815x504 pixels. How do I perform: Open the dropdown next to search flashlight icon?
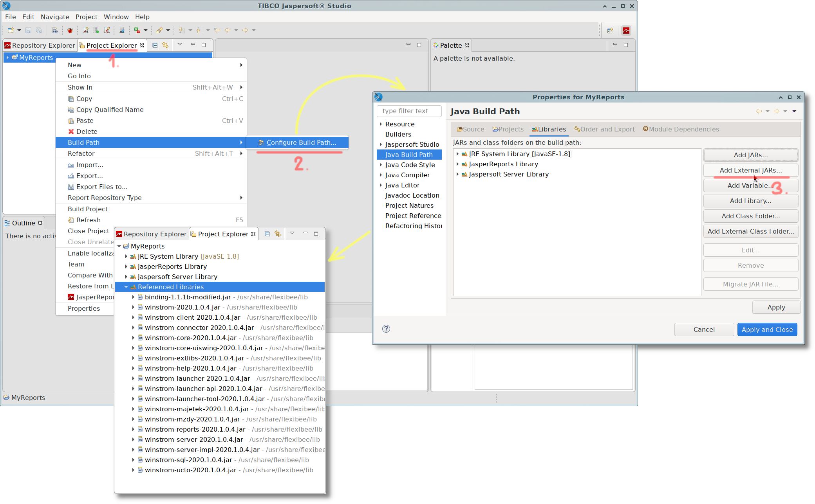point(168,30)
